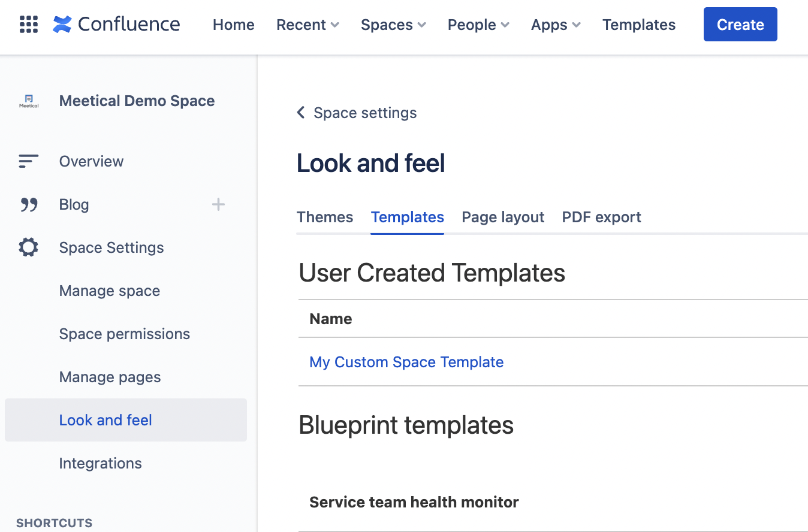Image resolution: width=808 pixels, height=532 pixels.
Task: Click the Confluence logo
Action: [x=116, y=25]
